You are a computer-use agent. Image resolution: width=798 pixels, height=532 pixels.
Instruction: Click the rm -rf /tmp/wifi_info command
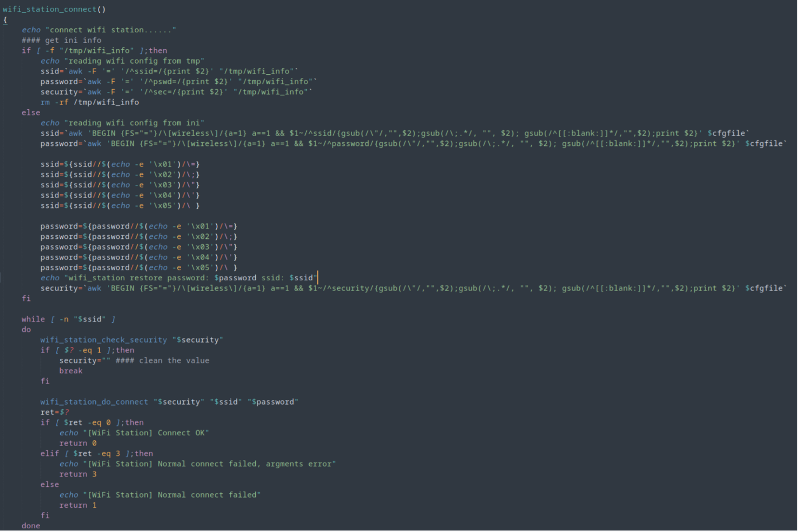click(x=89, y=102)
